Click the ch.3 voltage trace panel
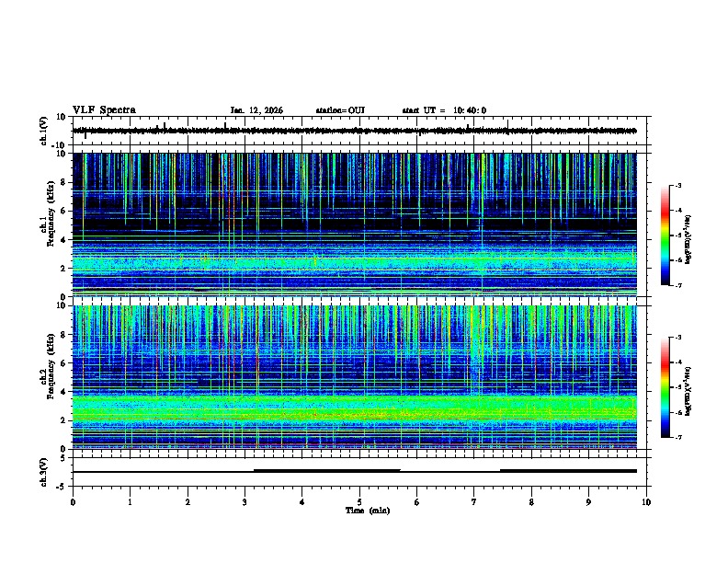 [359, 472]
